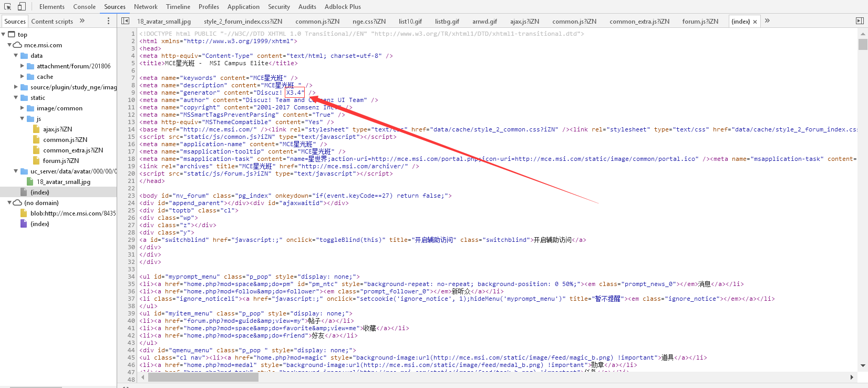Open the navigator three-dot menu
Screen dimensions: 868x388
click(x=109, y=21)
